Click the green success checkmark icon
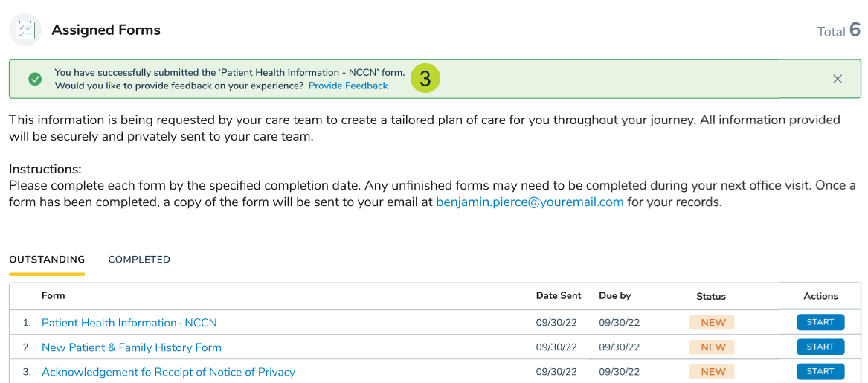The image size is (868, 383). coord(35,79)
